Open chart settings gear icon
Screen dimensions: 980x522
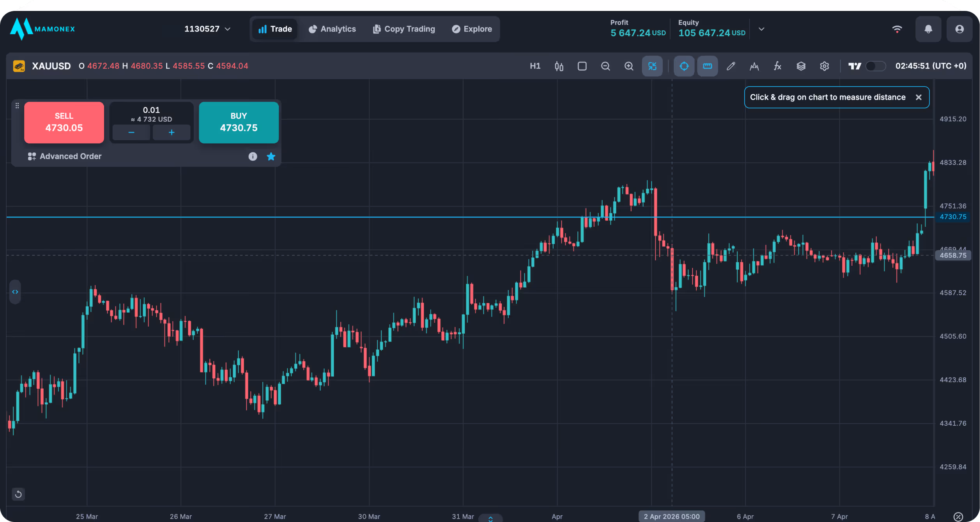coord(824,66)
